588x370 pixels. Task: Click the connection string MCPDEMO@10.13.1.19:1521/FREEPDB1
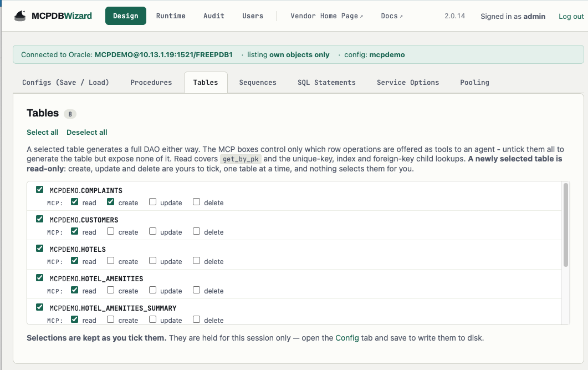(x=163, y=54)
